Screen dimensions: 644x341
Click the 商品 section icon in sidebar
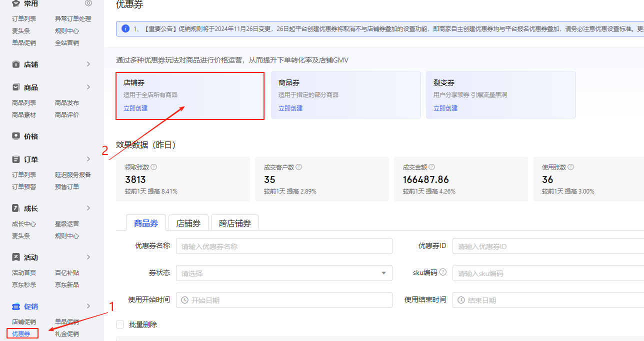(16, 87)
